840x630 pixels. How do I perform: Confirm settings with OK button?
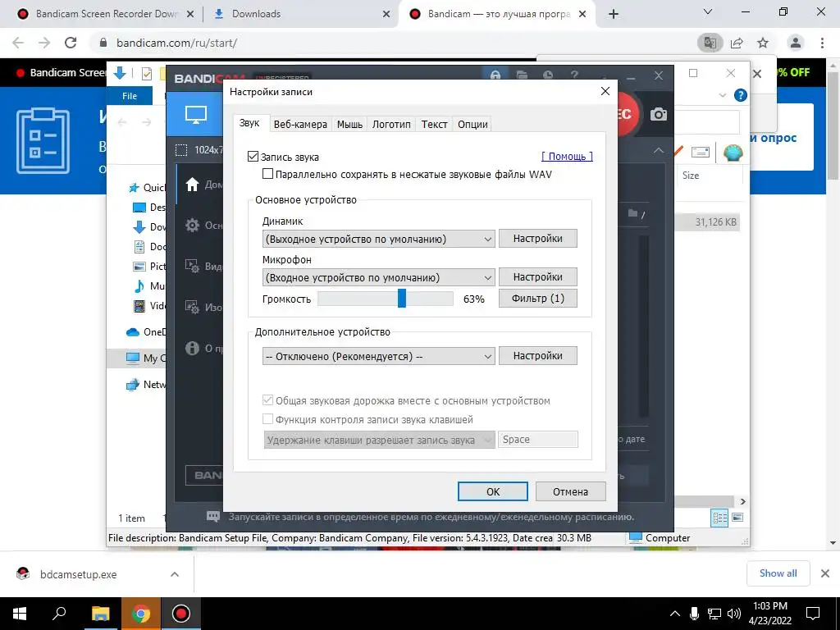(493, 491)
